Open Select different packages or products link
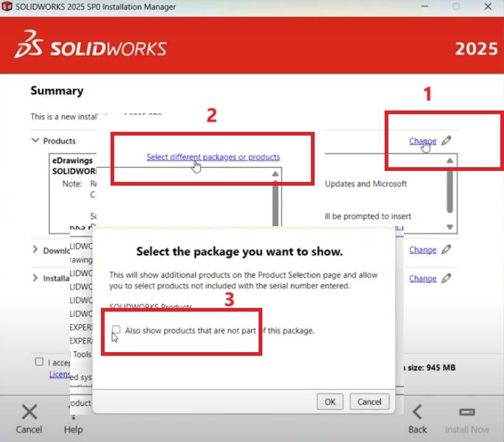 pos(213,157)
